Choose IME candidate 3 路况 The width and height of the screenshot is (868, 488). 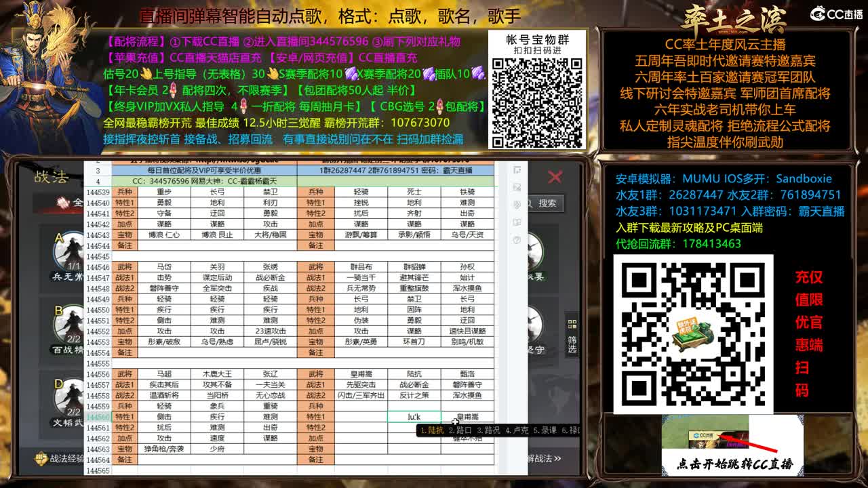(488, 430)
